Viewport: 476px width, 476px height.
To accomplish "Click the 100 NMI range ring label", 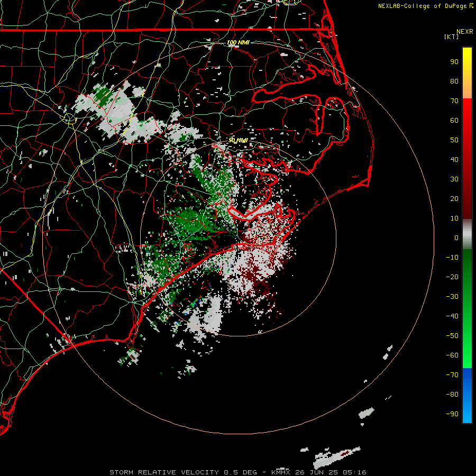I will click(x=238, y=42).
